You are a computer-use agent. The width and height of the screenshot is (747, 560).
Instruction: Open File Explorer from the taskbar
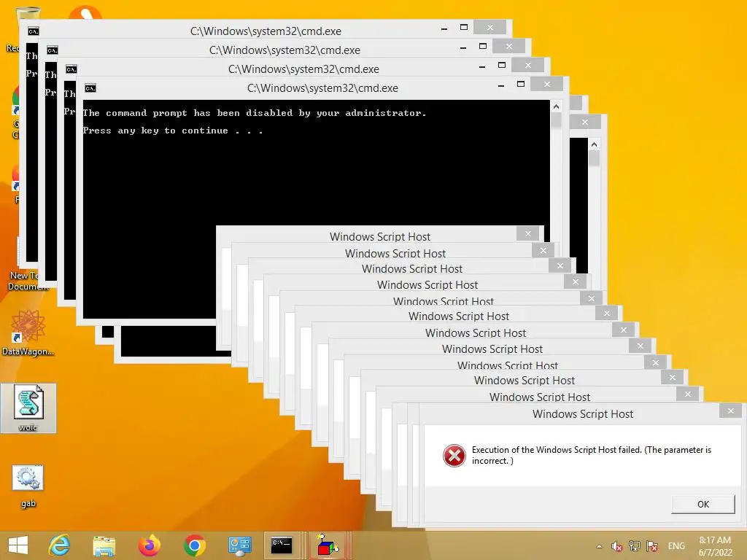(x=104, y=545)
